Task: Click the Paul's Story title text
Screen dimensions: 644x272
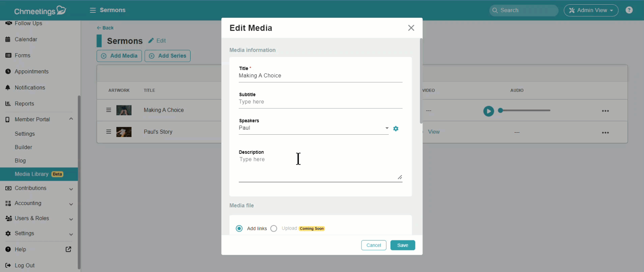Action: pos(158,132)
